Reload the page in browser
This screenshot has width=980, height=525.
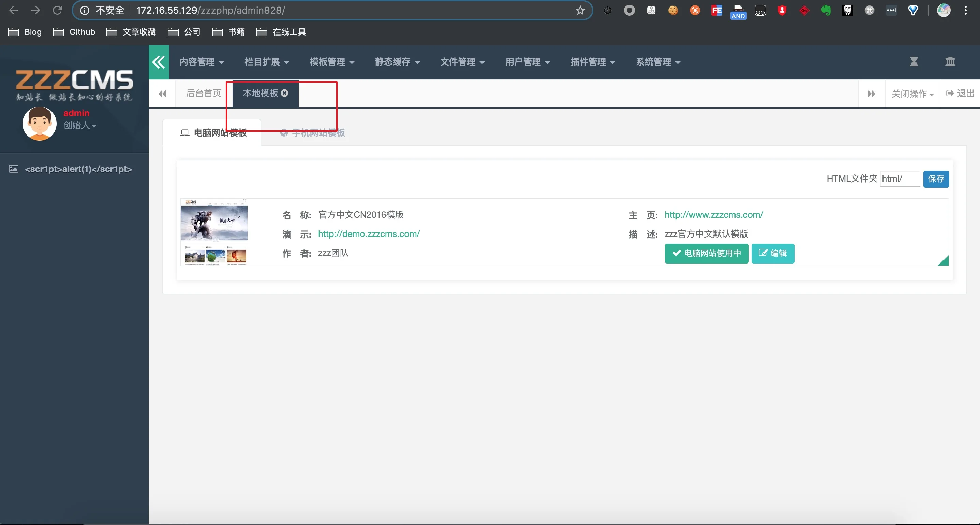point(57,10)
